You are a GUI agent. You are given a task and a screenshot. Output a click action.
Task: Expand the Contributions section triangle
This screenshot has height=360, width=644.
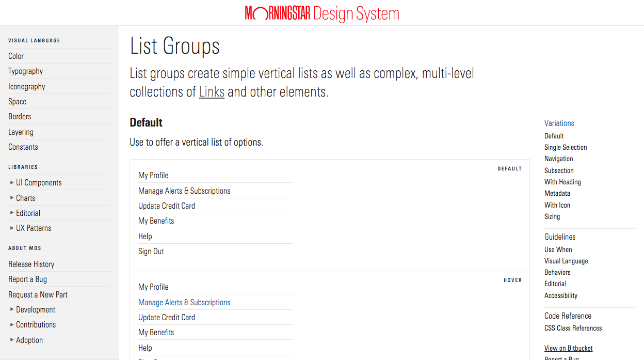coord(12,324)
